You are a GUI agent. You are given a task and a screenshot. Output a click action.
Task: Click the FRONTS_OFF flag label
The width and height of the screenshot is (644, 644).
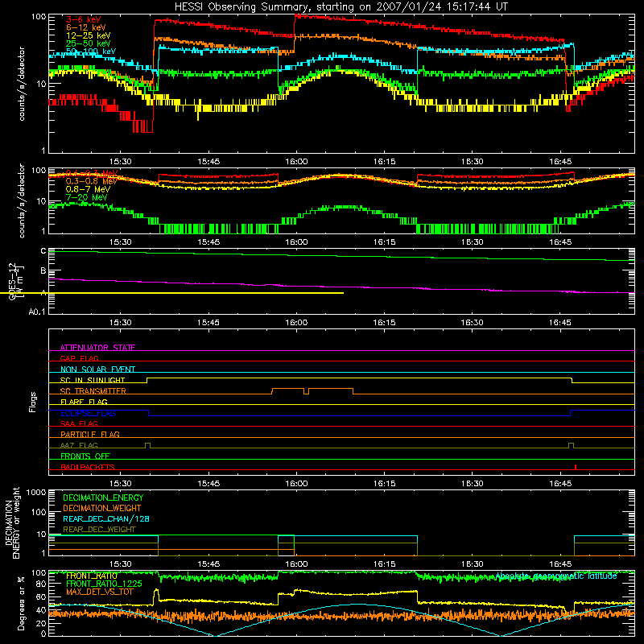point(85,456)
